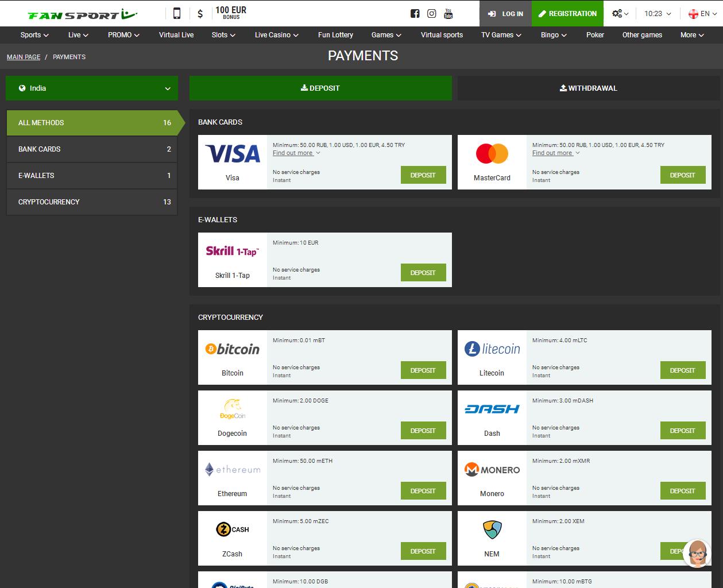
Task: Click the Dash logo
Action: tap(492, 409)
